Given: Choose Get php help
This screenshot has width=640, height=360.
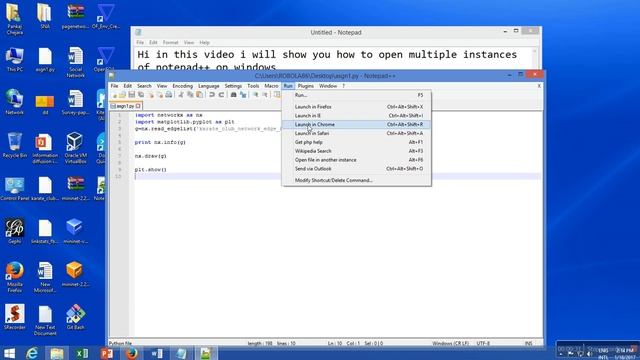Looking at the screenshot, I should (356, 142).
